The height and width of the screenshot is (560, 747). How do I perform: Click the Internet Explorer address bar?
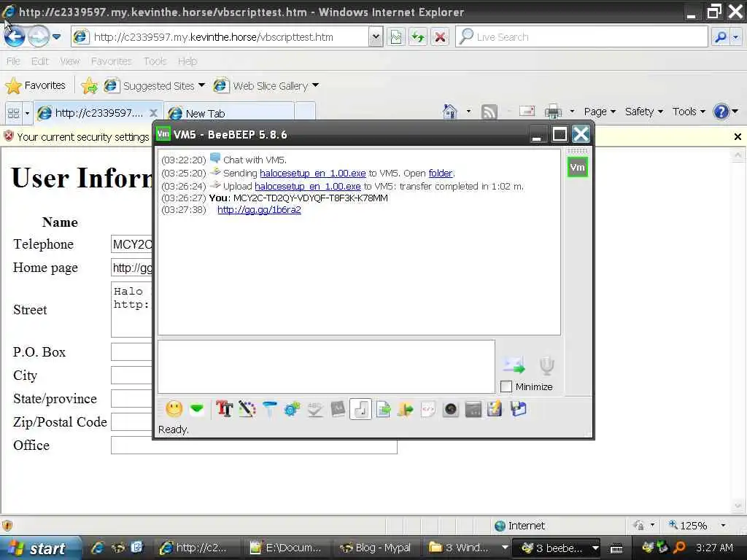(x=220, y=36)
